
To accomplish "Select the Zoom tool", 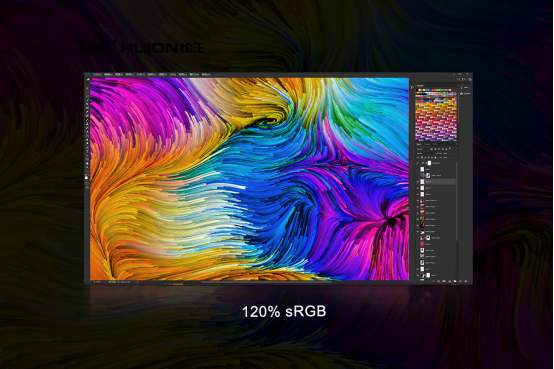I will point(87,168).
